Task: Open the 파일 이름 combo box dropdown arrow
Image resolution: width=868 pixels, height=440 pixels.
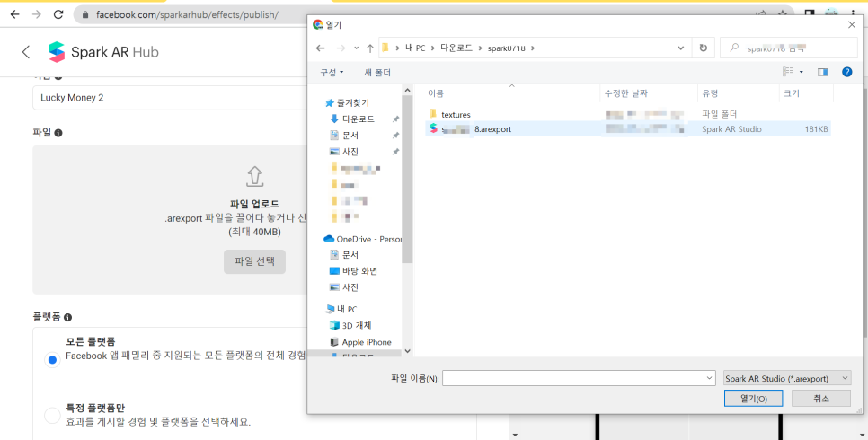Action: point(710,379)
